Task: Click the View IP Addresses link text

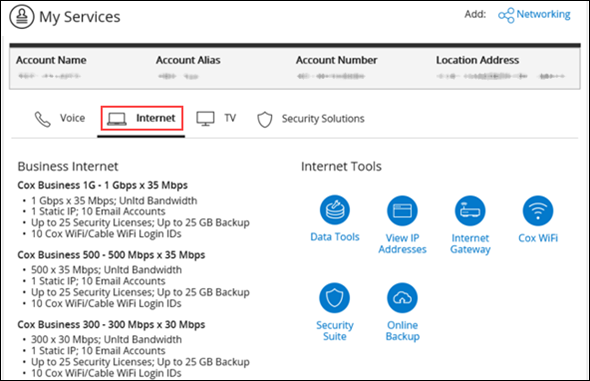Action: 402,243
